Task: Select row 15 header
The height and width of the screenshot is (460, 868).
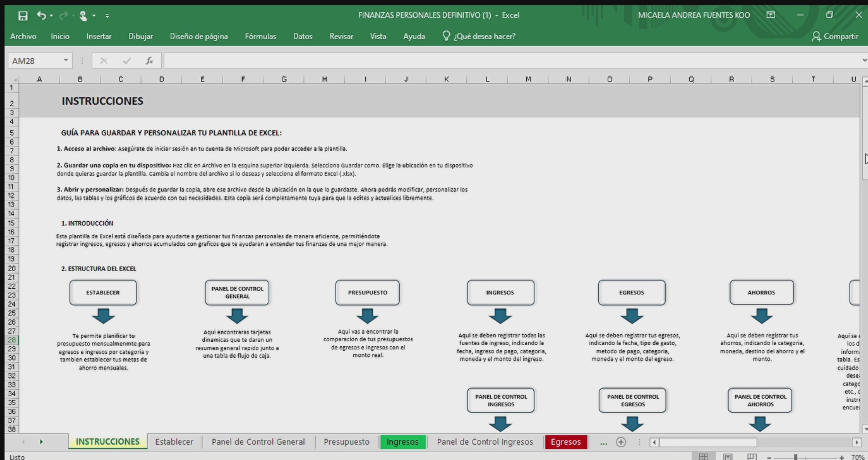Action: [x=12, y=223]
